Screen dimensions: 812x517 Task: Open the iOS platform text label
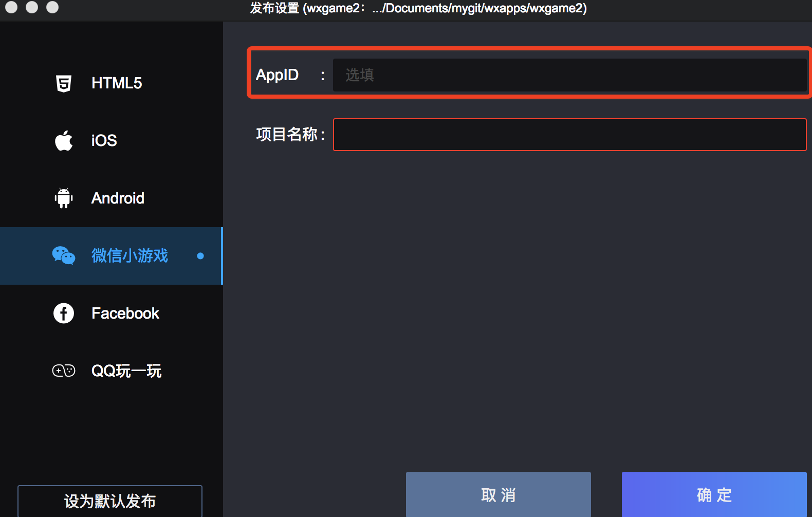click(104, 141)
